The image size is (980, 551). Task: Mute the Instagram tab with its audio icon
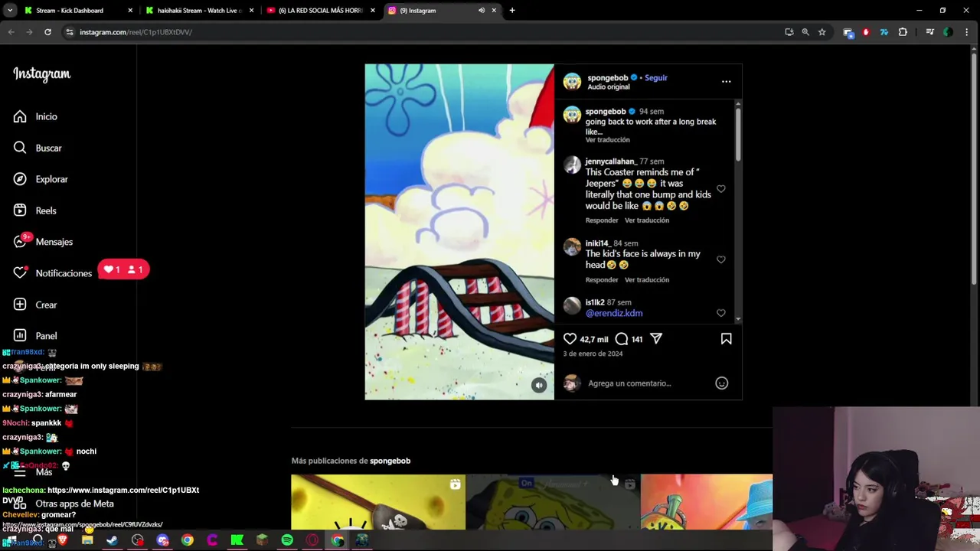(482, 11)
